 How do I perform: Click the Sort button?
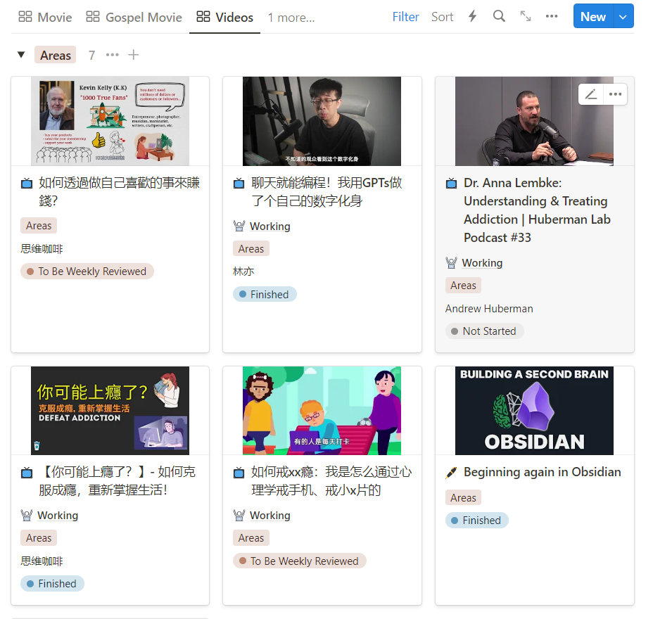pos(442,16)
